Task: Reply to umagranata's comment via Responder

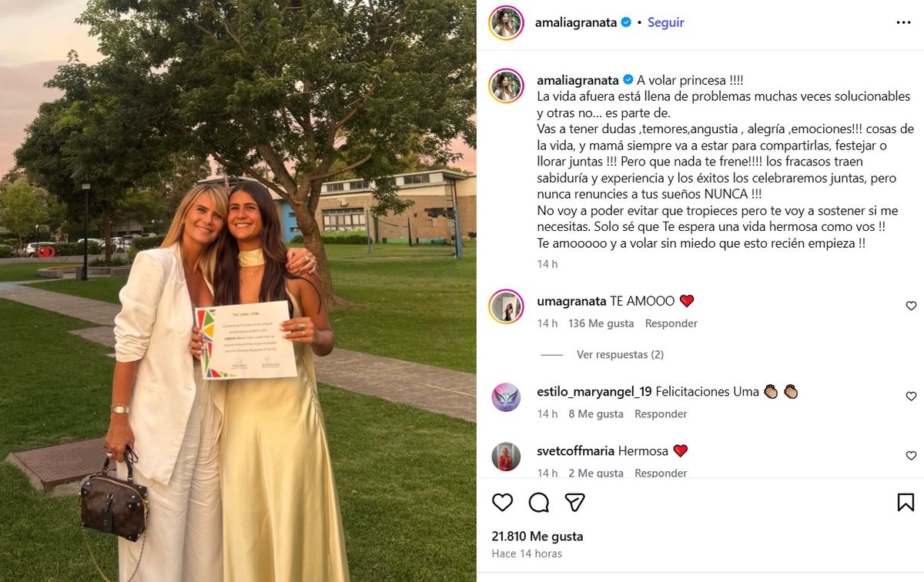Action: tap(671, 323)
